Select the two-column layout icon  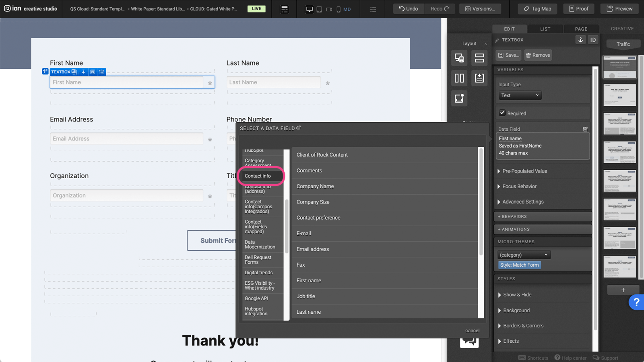(x=459, y=78)
